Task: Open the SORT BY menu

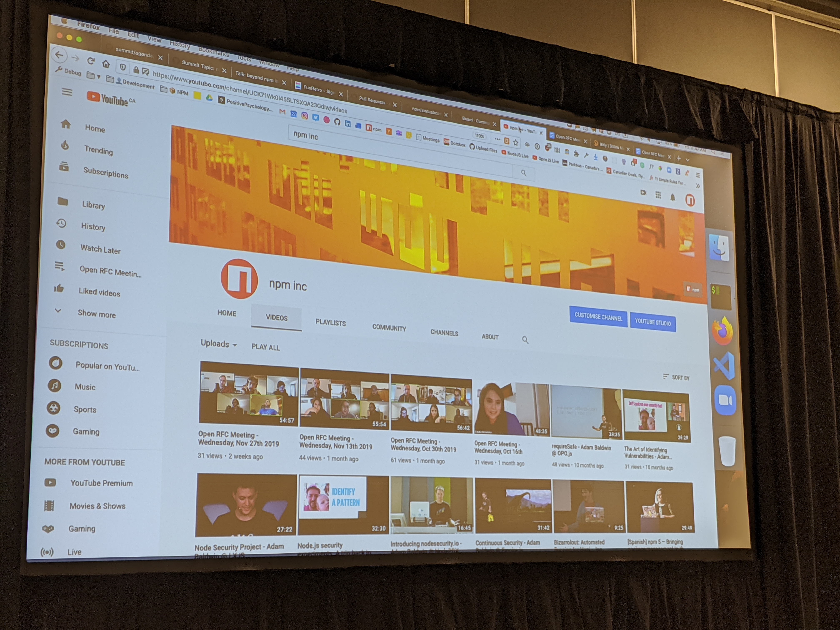Action: pos(676,377)
